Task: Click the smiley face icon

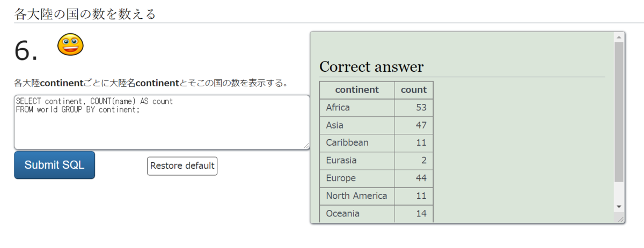Action: tap(70, 44)
